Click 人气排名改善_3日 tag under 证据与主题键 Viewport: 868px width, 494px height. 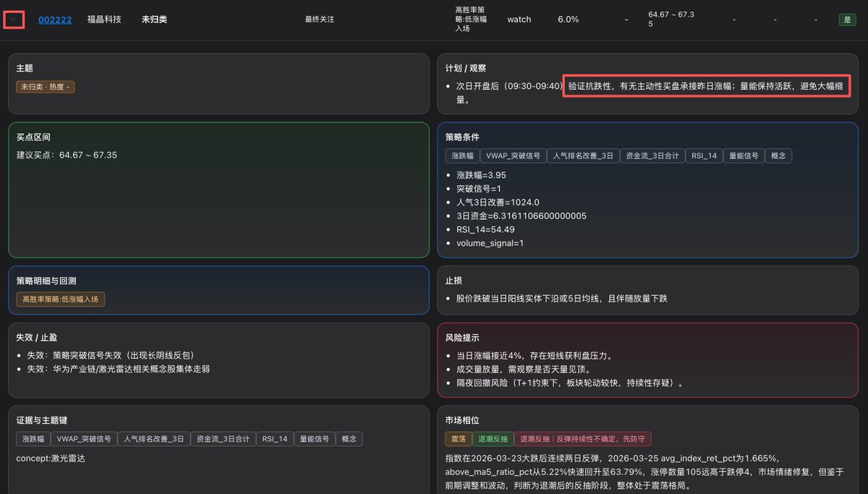coord(154,439)
